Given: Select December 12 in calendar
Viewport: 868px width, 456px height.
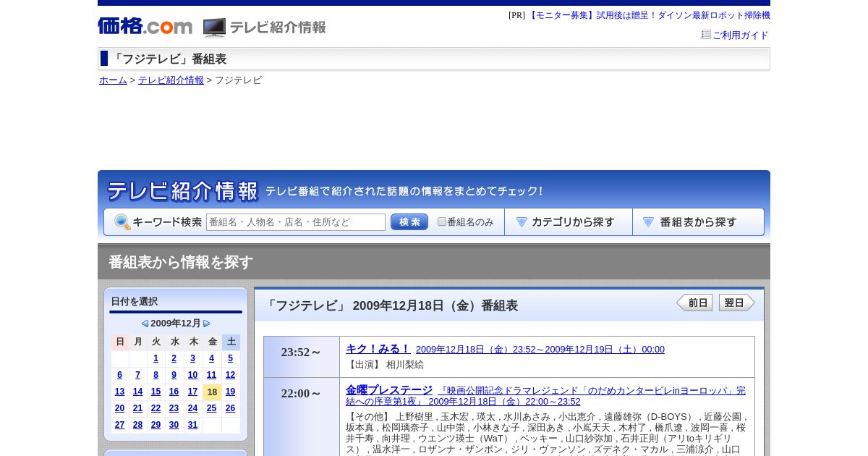Looking at the screenshot, I should point(230,375).
